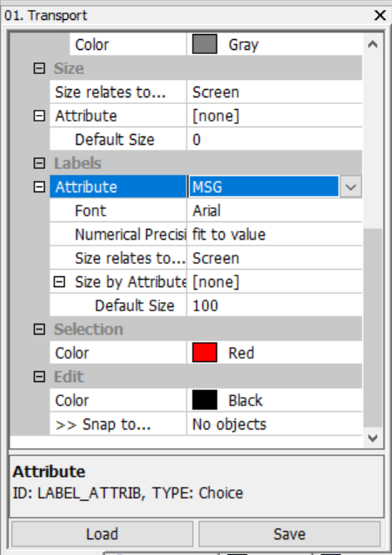Viewport: 392px width, 555px height.
Task: Collapse the Labels Attribute node
Action: [39, 187]
